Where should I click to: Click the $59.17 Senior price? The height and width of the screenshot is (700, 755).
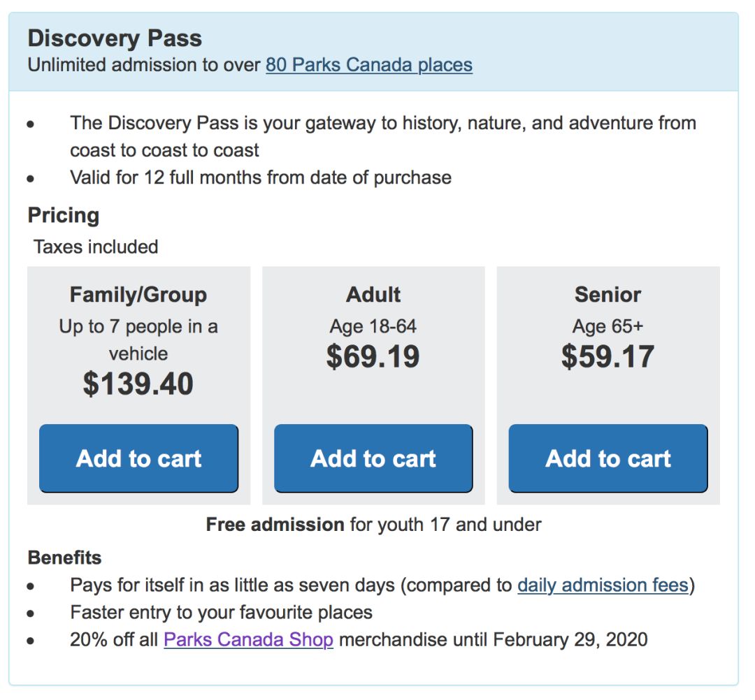[607, 357]
